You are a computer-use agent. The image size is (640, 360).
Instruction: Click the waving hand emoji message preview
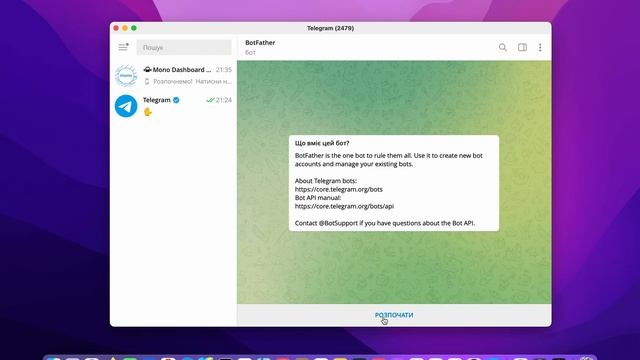(x=148, y=111)
